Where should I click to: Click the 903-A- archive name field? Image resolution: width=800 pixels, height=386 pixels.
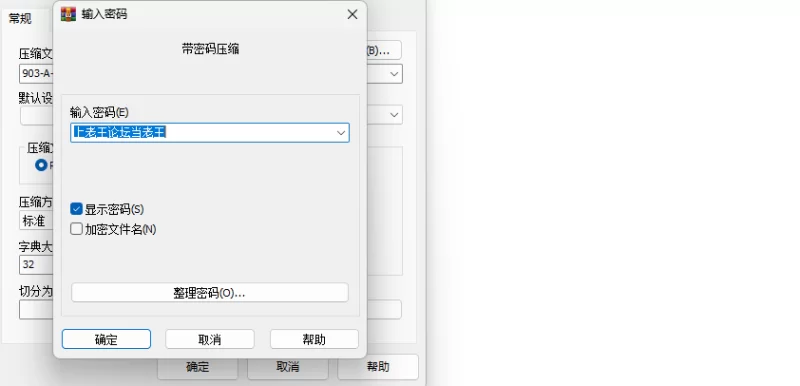[x=36, y=74]
